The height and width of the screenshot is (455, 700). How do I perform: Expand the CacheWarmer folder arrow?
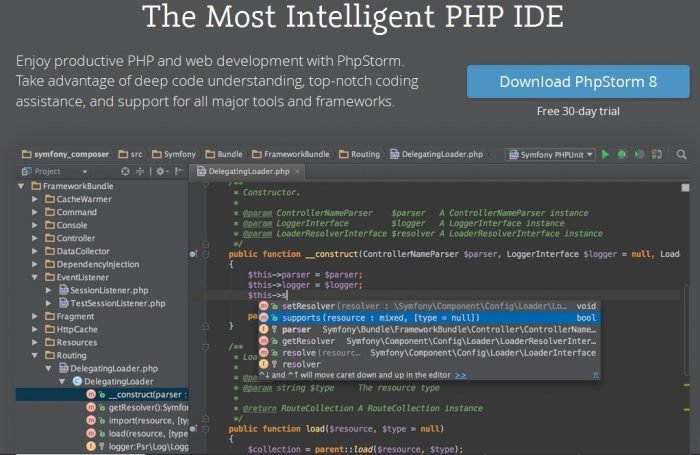click(35, 199)
